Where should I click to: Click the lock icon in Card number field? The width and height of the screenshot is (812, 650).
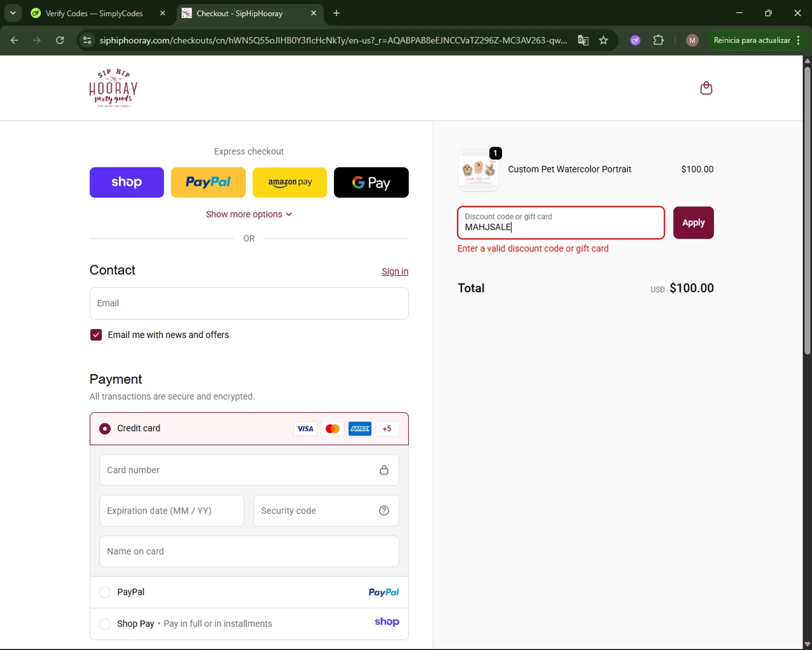(x=384, y=470)
